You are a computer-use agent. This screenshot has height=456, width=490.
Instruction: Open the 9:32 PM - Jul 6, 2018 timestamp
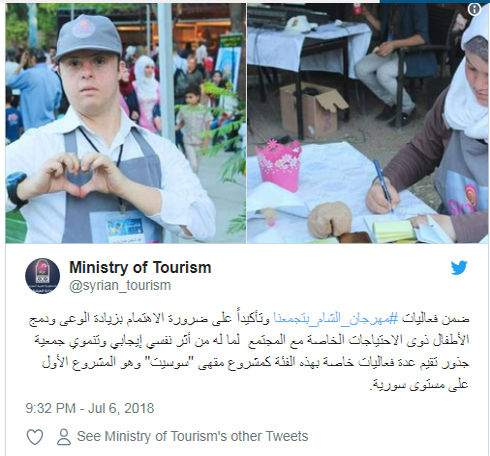[x=90, y=408]
